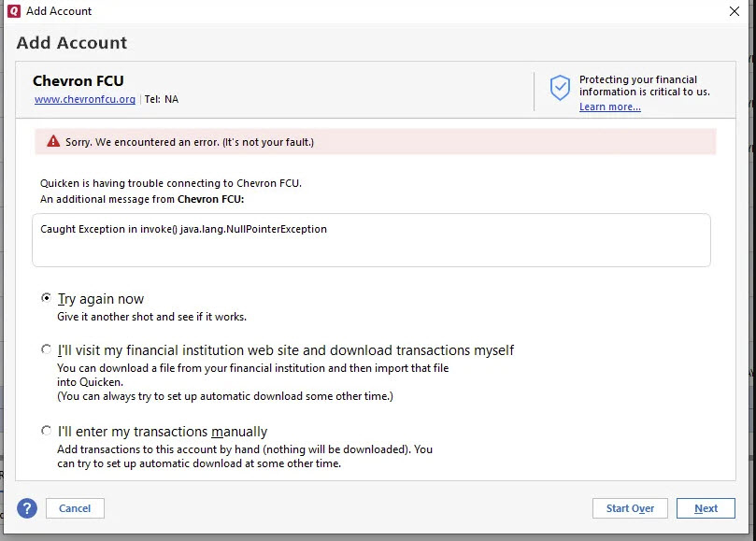Click the Add Account title bar text
The height and width of the screenshot is (541, 756).
57,10
